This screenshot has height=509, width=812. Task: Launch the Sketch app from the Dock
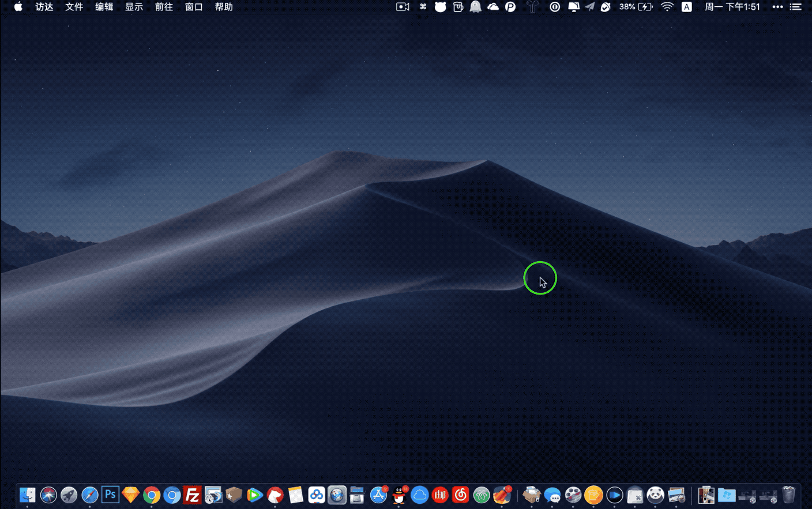click(x=131, y=495)
